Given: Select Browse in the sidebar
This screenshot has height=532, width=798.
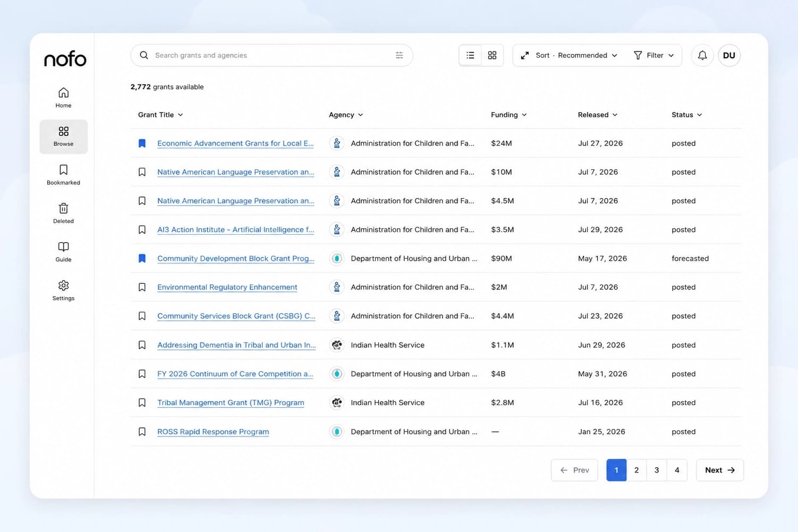Looking at the screenshot, I should [x=63, y=136].
